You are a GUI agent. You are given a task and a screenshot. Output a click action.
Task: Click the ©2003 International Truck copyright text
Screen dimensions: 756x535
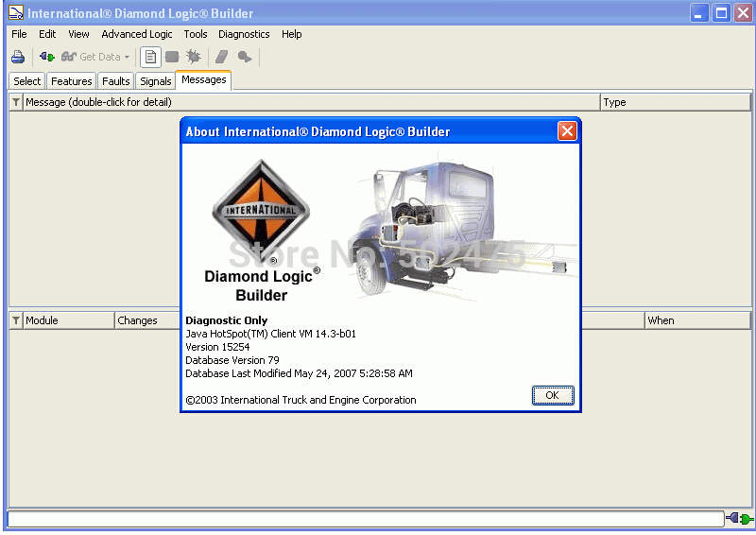(x=301, y=401)
